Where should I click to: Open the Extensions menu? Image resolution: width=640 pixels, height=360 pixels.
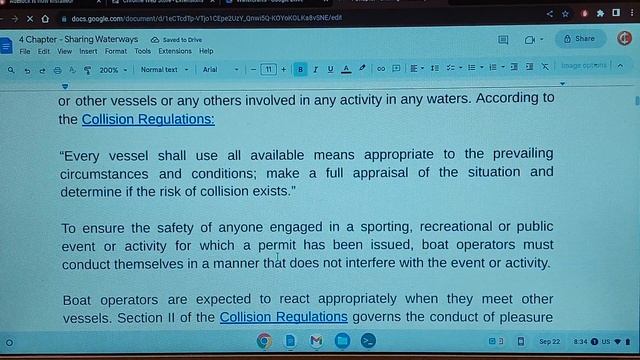click(175, 51)
